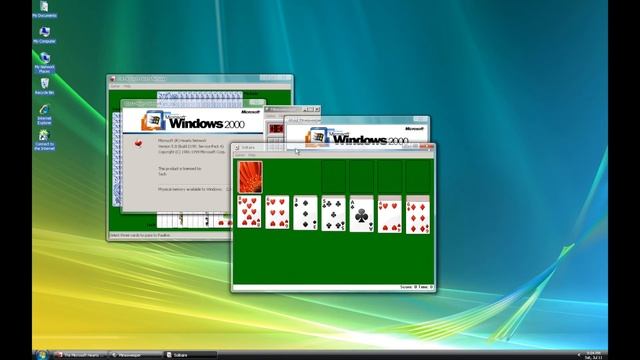Screen dimensions: 640x360
Task: Select the six of diamonds card
Action: (x=418, y=218)
